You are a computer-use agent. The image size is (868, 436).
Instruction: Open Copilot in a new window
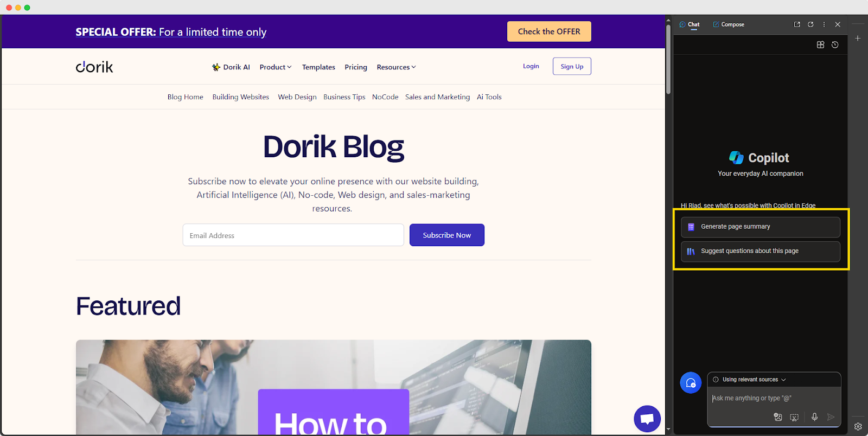[x=797, y=24]
